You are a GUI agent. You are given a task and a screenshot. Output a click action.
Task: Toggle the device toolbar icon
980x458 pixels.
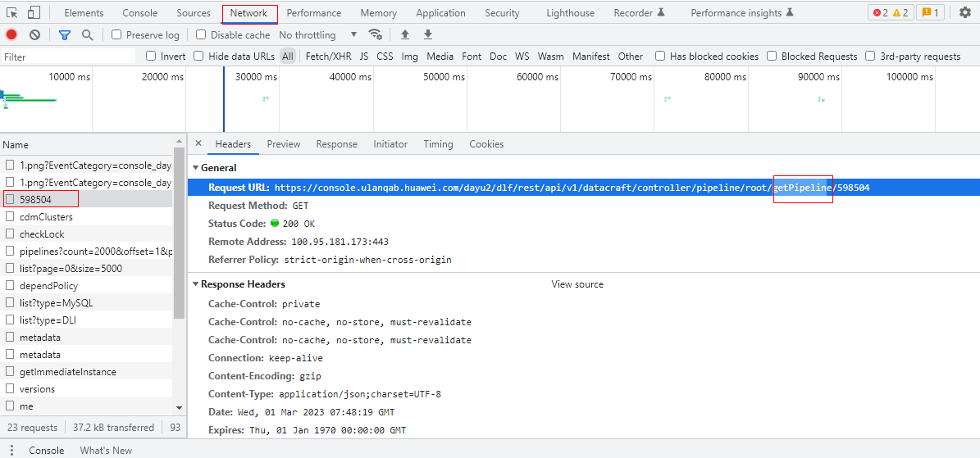coord(34,13)
